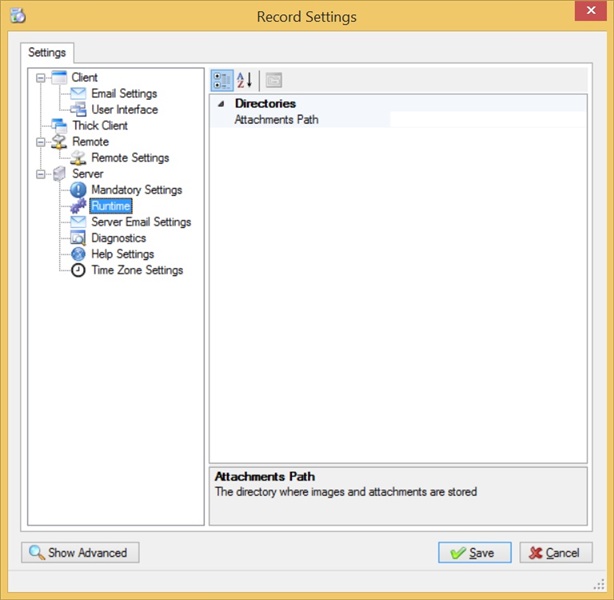Click the Property Pages toolbar icon

click(274, 80)
